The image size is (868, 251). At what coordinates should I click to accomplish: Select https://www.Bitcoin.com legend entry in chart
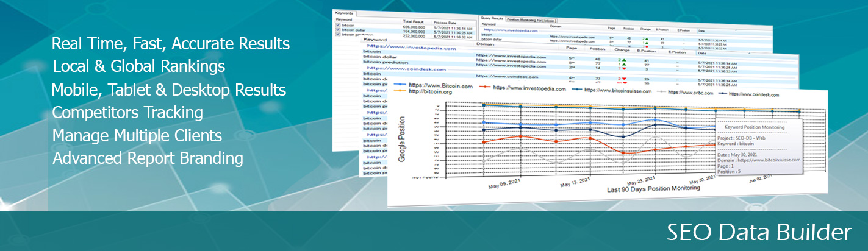tap(432, 86)
